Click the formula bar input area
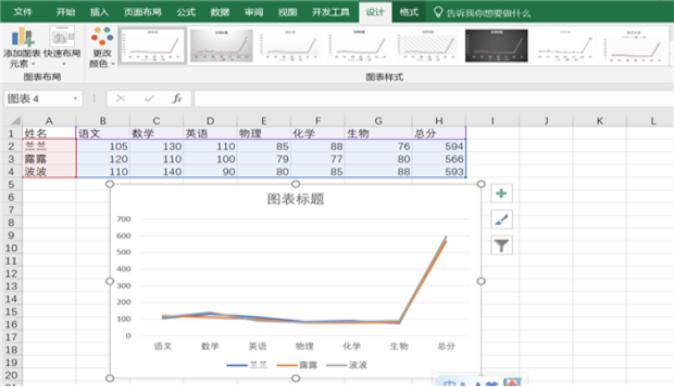 click(x=434, y=99)
